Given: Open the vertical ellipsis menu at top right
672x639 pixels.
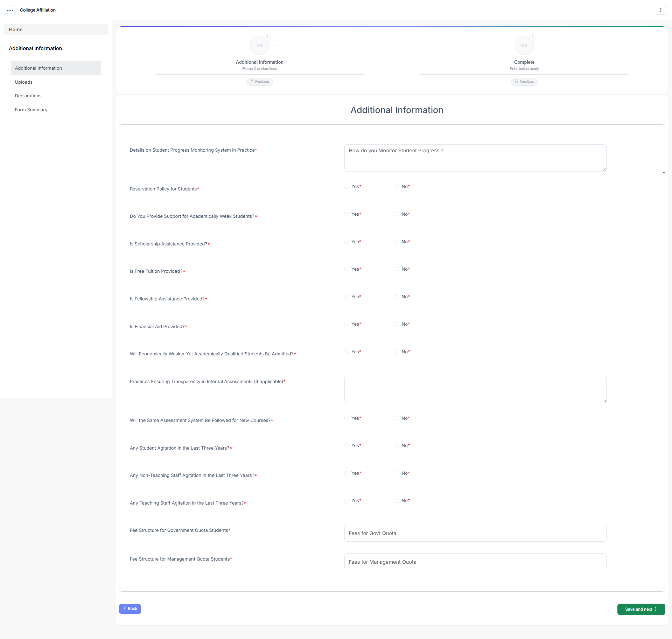Looking at the screenshot, I should [x=660, y=10].
